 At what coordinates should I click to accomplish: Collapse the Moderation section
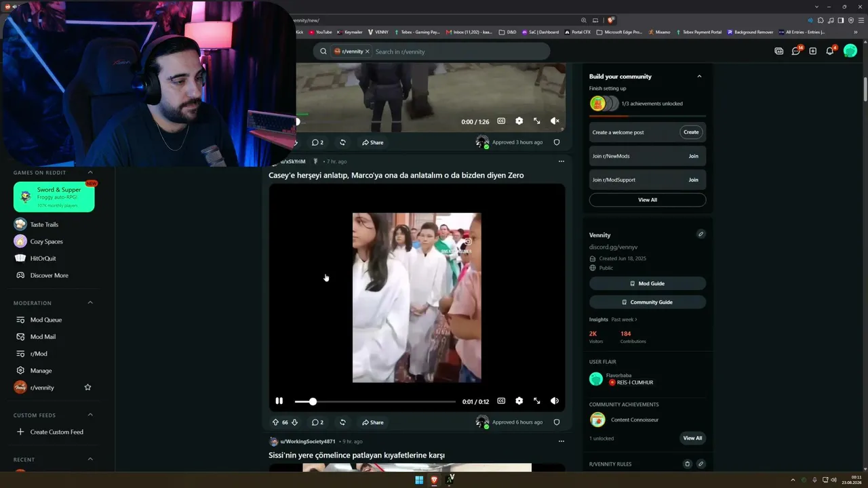(x=90, y=303)
